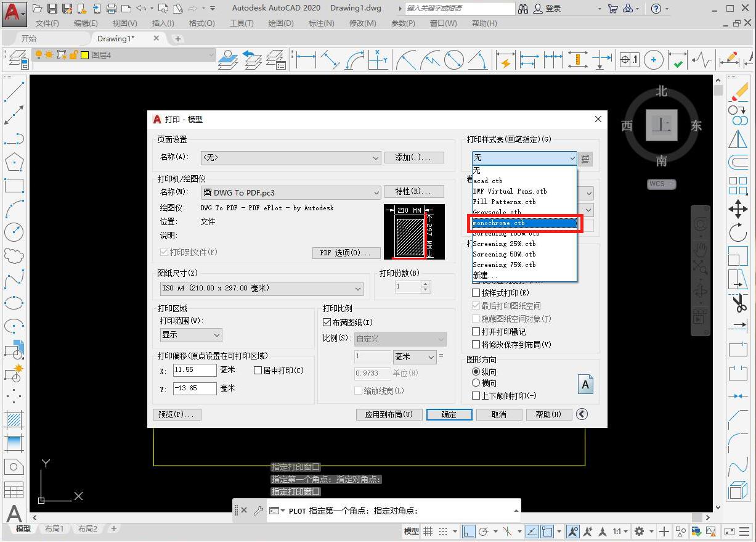Open the 图纸尺寸 ISO A4 dropdown
756x542 pixels.
pyautogui.click(x=358, y=288)
